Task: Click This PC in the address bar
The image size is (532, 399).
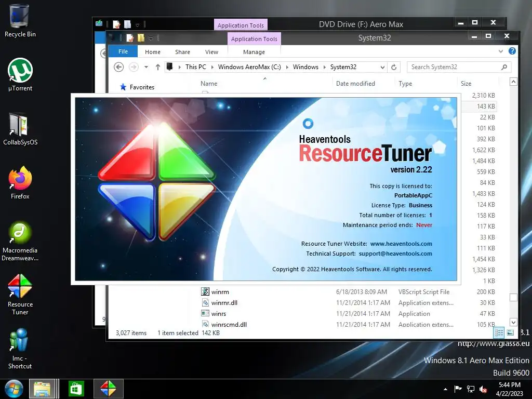Action: pyautogui.click(x=196, y=67)
